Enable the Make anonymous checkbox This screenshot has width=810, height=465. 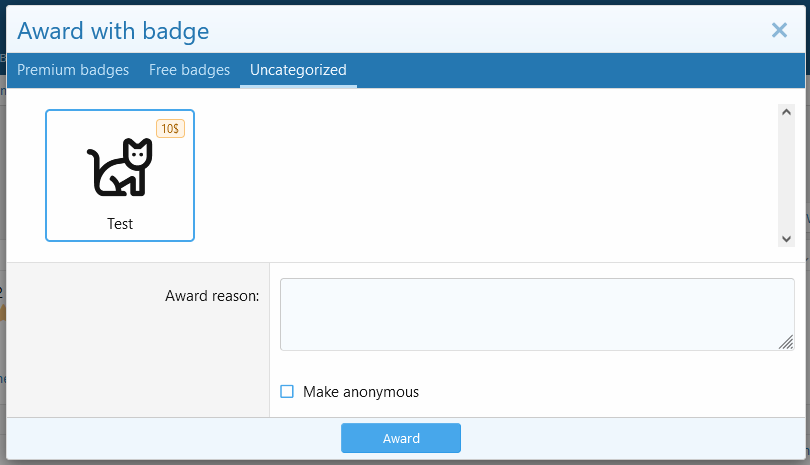pyautogui.click(x=287, y=391)
